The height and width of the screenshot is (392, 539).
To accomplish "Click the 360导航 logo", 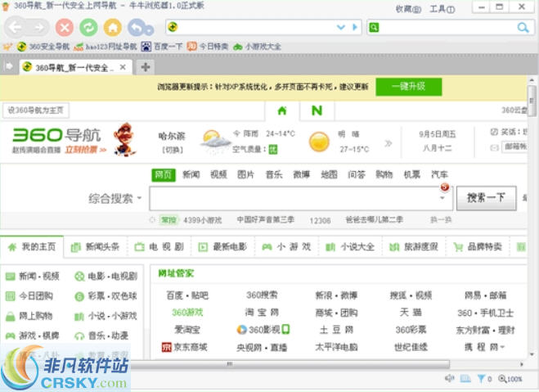I will 57,136.
